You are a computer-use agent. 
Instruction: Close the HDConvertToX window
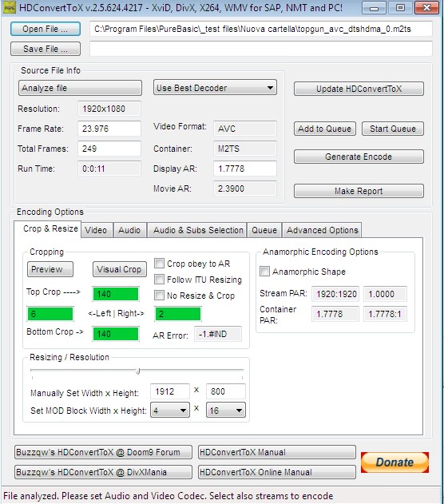click(x=426, y=8)
